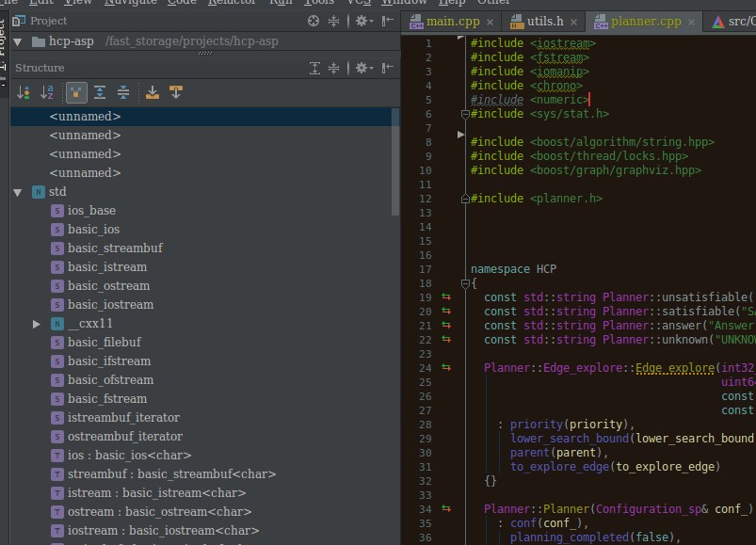The height and width of the screenshot is (545, 756).
Task: Close the planner.cpp tab
Action: tap(691, 23)
